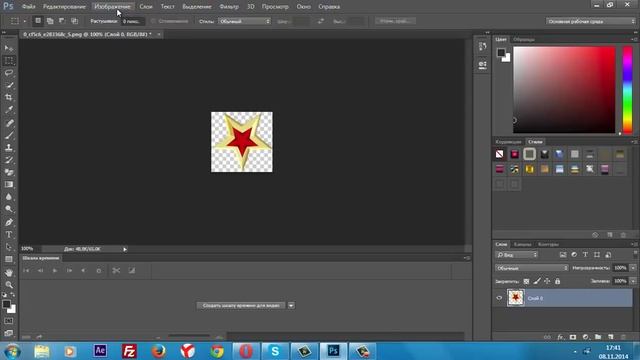Screen dimensions: 640x360
Task: Select the Crop tool
Action: point(9,97)
